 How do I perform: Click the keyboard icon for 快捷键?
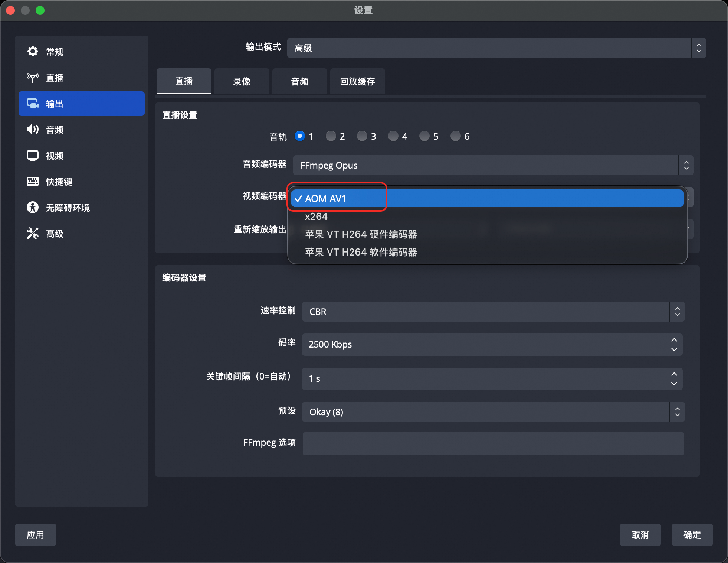point(33,182)
